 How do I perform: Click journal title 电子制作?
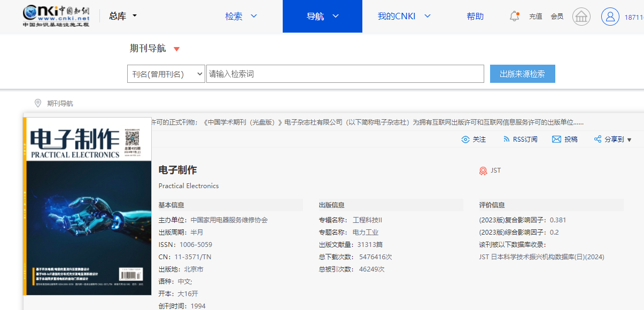[177, 170]
